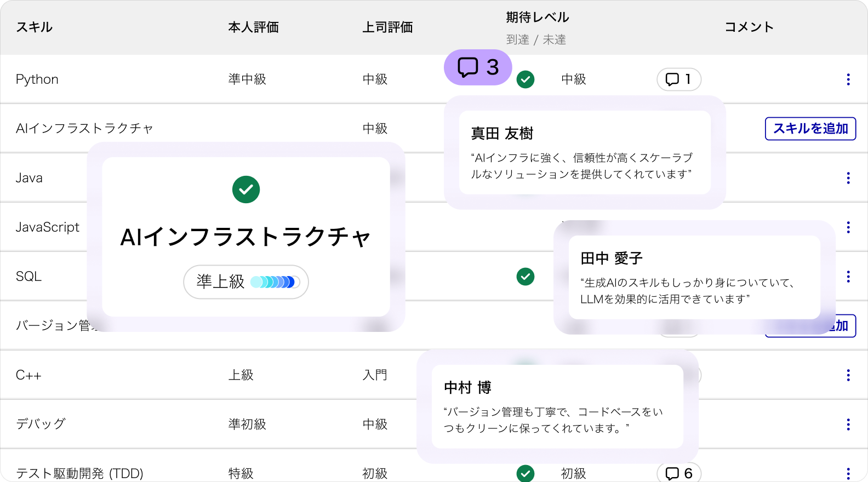Open the purple comment bubble showing 3

[x=478, y=67]
